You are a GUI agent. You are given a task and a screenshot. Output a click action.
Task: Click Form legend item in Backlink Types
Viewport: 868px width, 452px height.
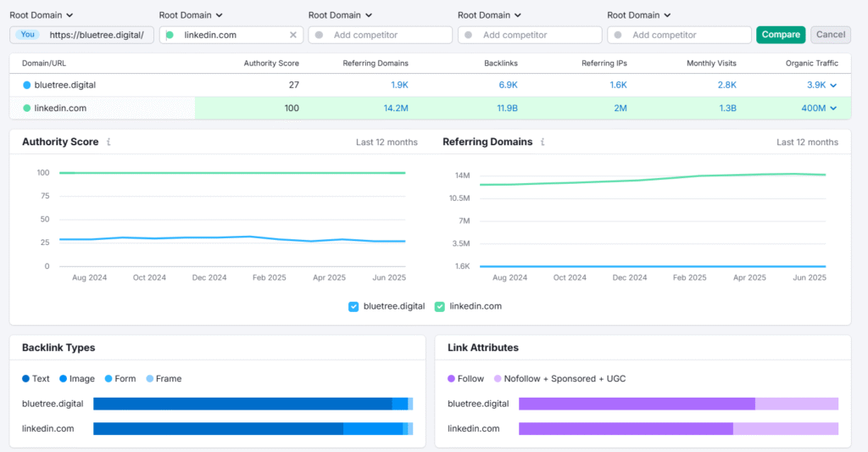[x=120, y=378]
